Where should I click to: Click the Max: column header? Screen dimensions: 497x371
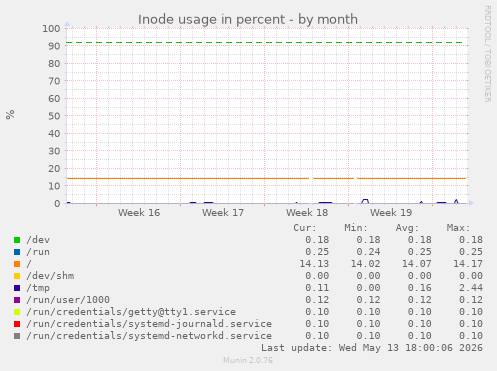pyautogui.click(x=458, y=228)
